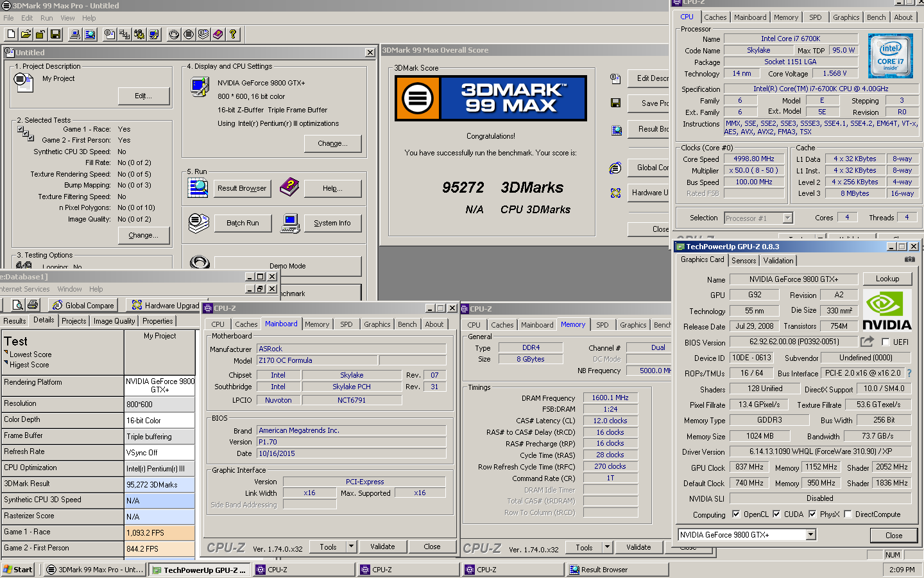
Task: Click the Windows Start button
Action: (18, 570)
